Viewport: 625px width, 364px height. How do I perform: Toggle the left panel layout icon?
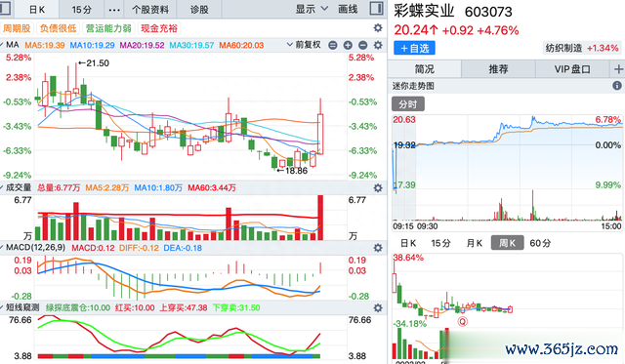coord(6,9)
